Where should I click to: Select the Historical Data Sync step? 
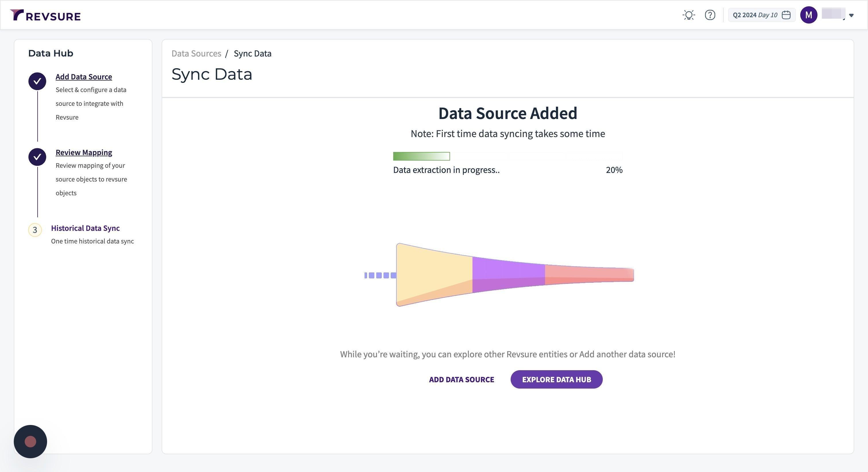click(x=85, y=228)
